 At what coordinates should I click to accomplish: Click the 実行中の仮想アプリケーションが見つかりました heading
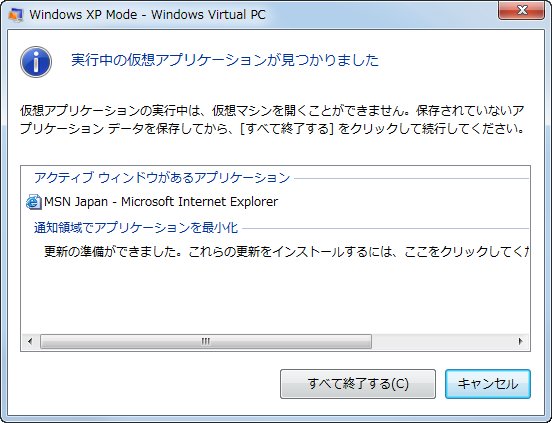coord(225,60)
